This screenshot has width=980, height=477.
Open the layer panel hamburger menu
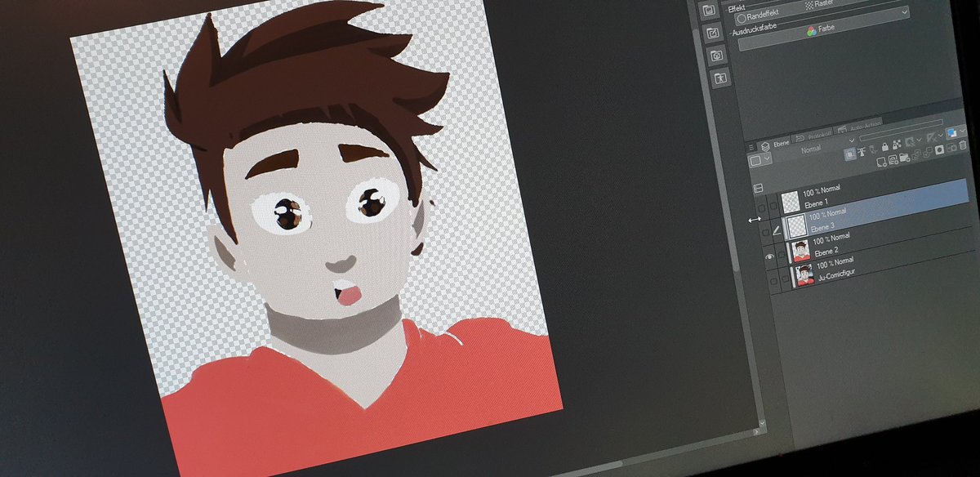(x=751, y=147)
